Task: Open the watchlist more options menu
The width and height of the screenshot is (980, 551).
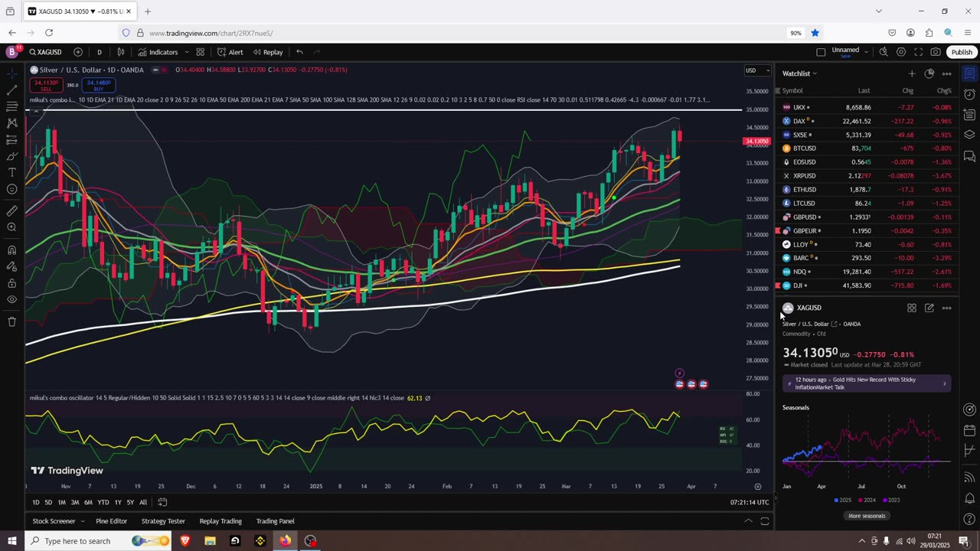Action: pyautogui.click(x=946, y=73)
